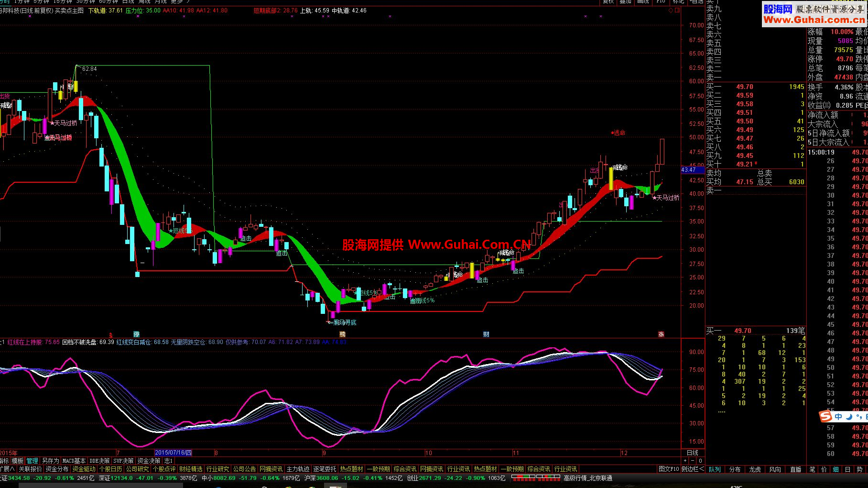Open the 资金驱动 bottom tab

pyautogui.click(x=84, y=469)
